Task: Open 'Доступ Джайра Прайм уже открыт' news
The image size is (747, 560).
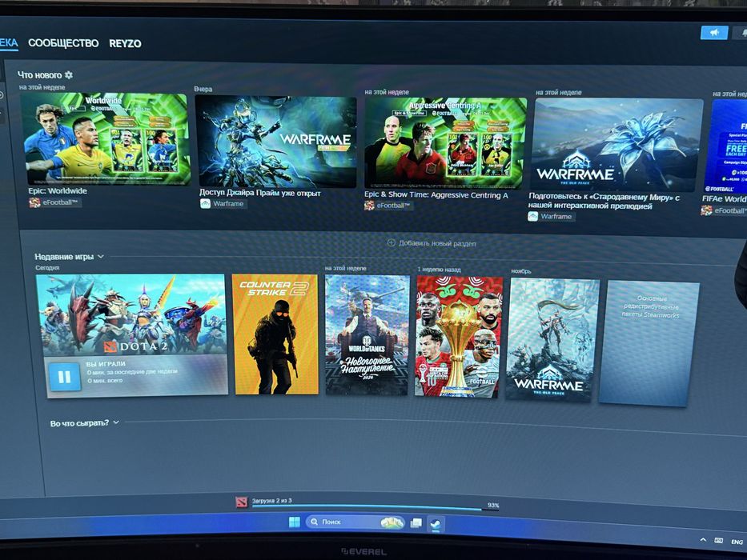Action: point(259,193)
